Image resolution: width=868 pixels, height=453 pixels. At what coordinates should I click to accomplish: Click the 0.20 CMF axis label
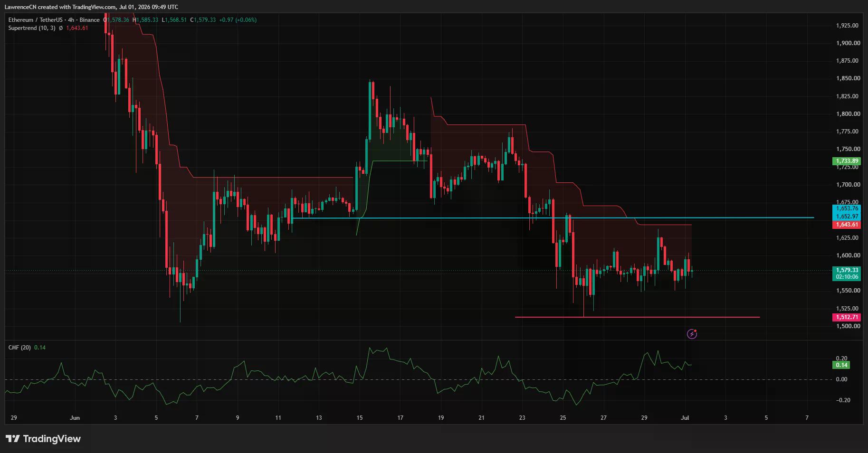[842, 359]
